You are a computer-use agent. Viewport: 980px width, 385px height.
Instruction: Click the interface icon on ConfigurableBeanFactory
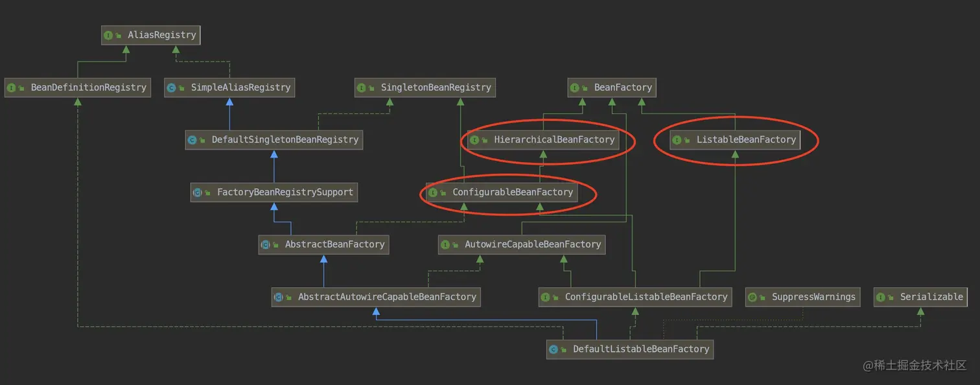point(433,192)
